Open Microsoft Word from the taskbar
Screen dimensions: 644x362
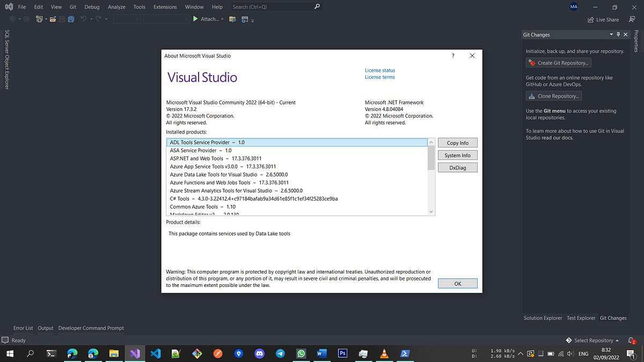point(321,353)
